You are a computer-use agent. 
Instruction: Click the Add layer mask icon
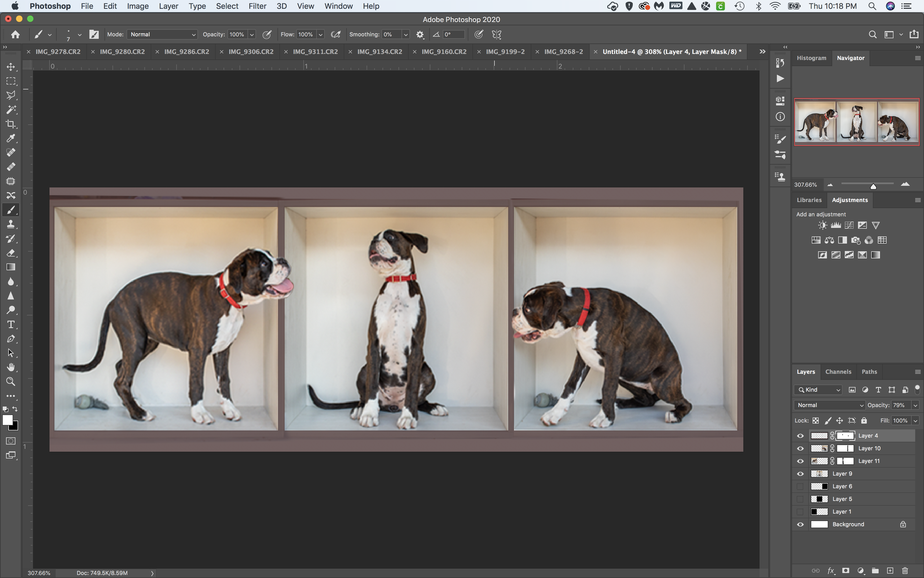click(845, 571)
